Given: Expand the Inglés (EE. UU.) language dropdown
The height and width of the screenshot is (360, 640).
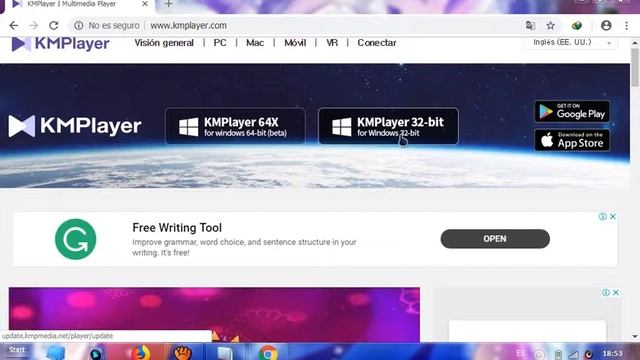Looking at the screenshot, I should tap(571, 42).
